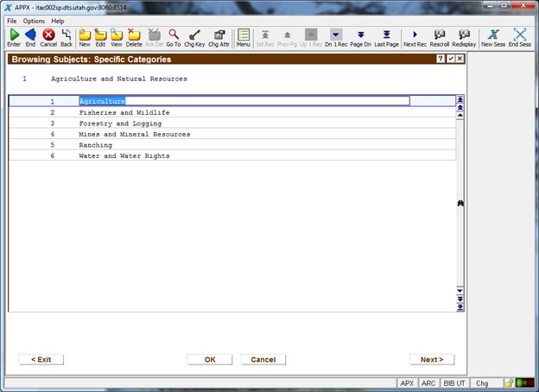The height and width of the screenshot is (392, 539).
Task: Click the blue End arrow icon
Action: tap(30, 35)
